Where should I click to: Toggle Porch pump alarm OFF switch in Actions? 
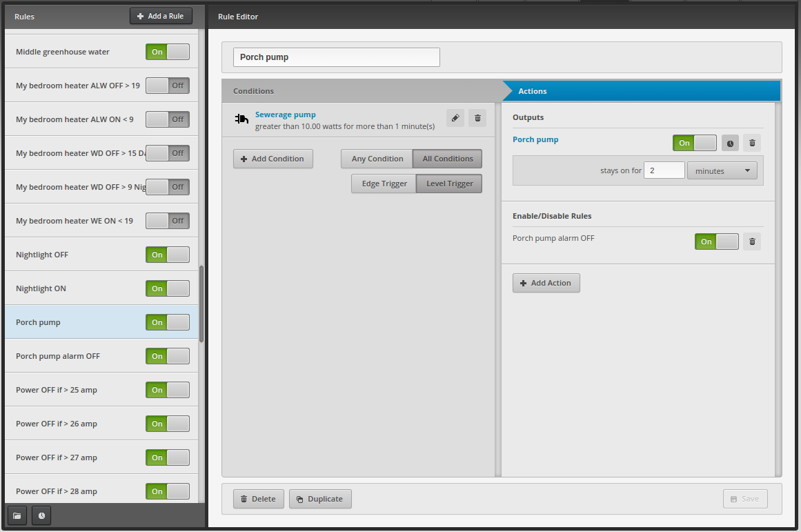pos(717,242)
